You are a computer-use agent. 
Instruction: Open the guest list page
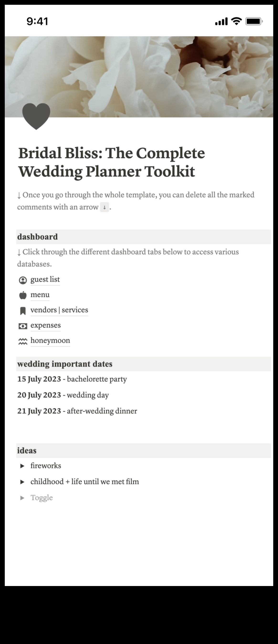coord(45,280)
